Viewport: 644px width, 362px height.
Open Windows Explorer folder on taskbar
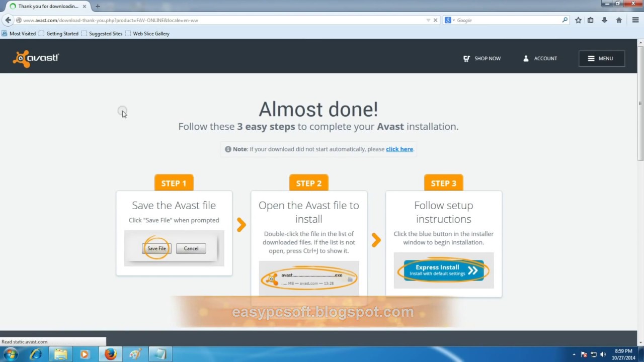point(61,354)
